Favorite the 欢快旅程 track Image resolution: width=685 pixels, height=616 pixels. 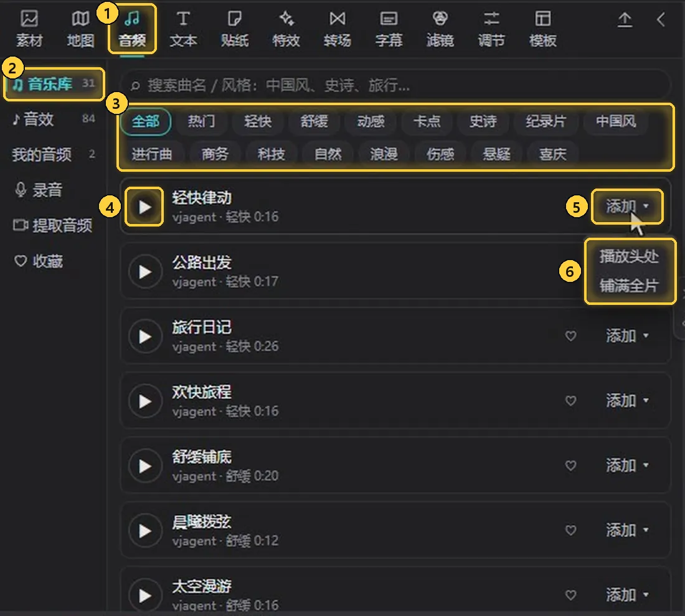570,401
